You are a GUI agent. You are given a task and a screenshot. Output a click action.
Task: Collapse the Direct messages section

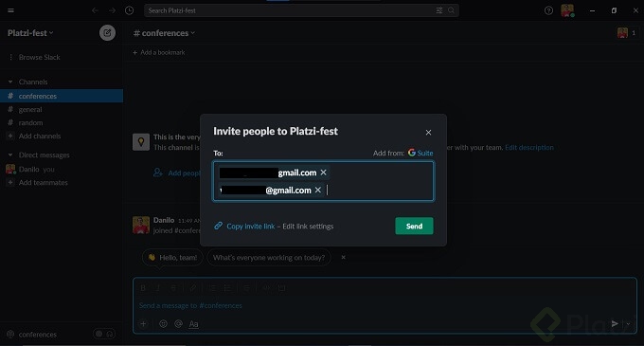10,155
